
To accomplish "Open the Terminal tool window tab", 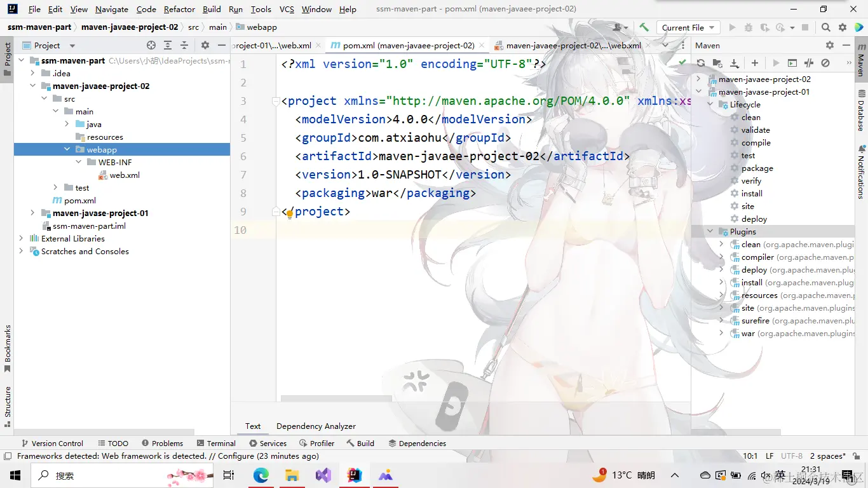I will [x=216, y=443].
